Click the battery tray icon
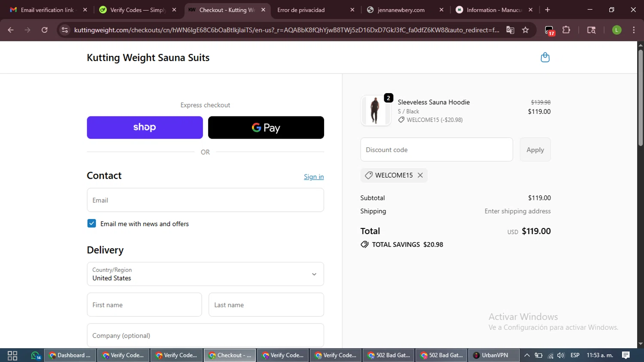 (538, 355)
